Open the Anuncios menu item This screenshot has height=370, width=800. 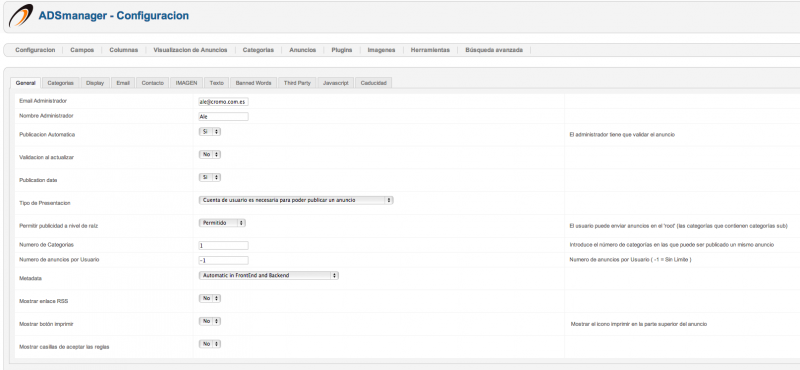pyautogui.click(x=303, y=50)
